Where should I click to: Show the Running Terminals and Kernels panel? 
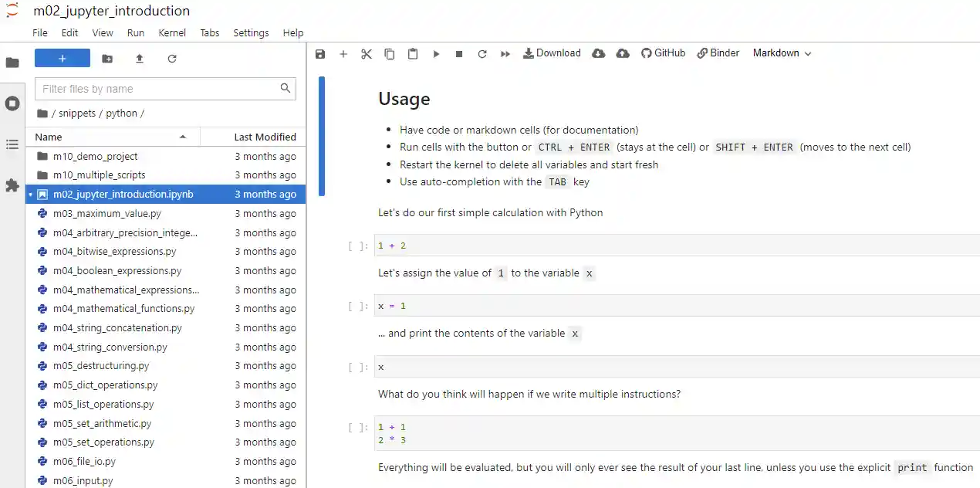click(12, 103)
